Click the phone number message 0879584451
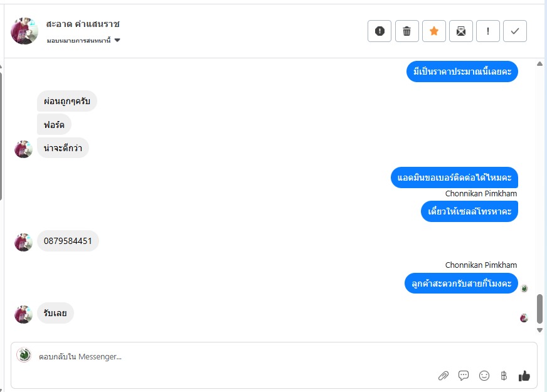Screen dimensions: 547x392 (68, 241)
